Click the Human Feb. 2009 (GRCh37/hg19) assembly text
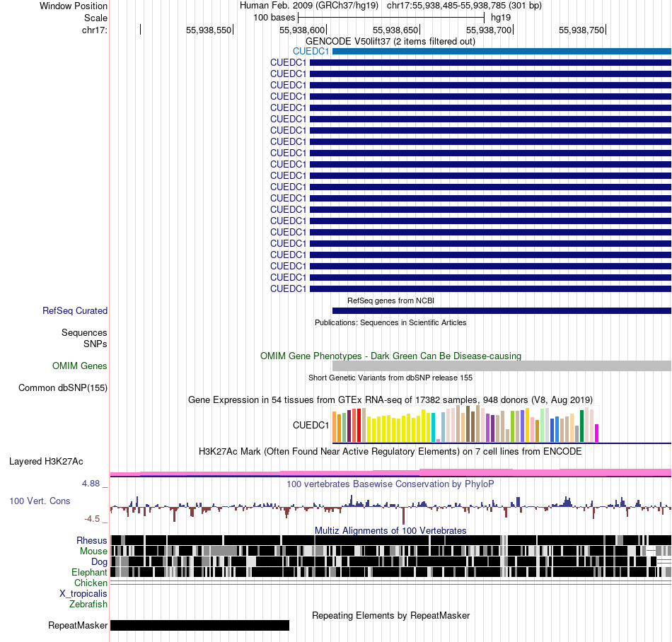Viewport: 672px width, 642px height. coord(309,6)
